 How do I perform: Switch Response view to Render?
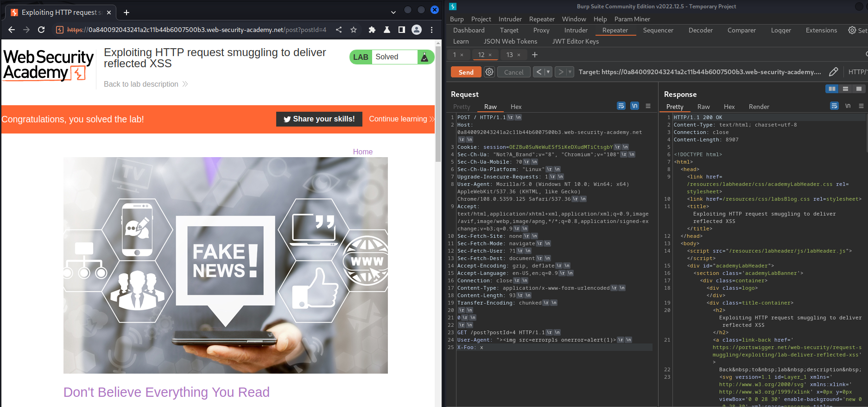(x=759, y=107)
